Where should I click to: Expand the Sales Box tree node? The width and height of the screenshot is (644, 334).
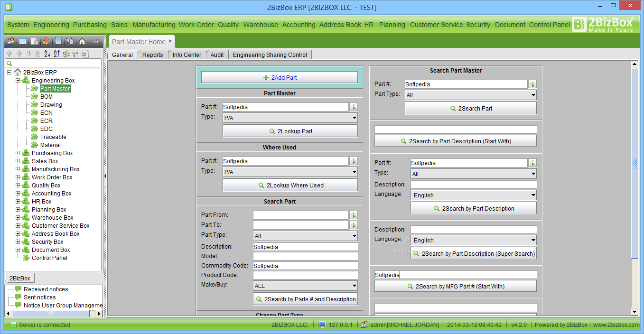[18, 161]
